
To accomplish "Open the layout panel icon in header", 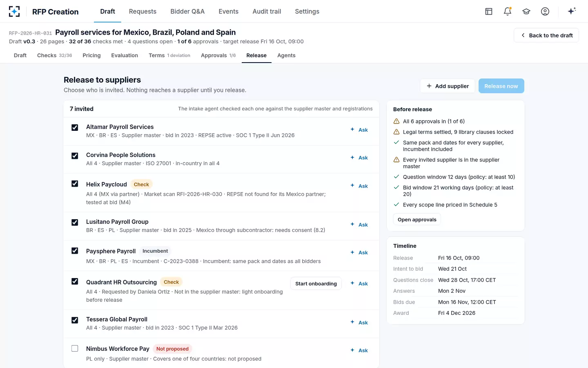I will (x=489, y=11).
